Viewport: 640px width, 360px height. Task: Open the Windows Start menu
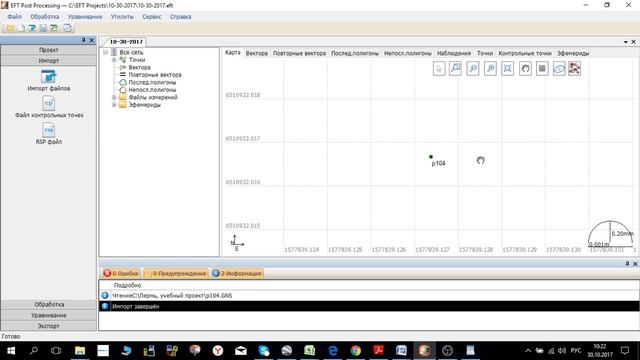tap(11, 351)
